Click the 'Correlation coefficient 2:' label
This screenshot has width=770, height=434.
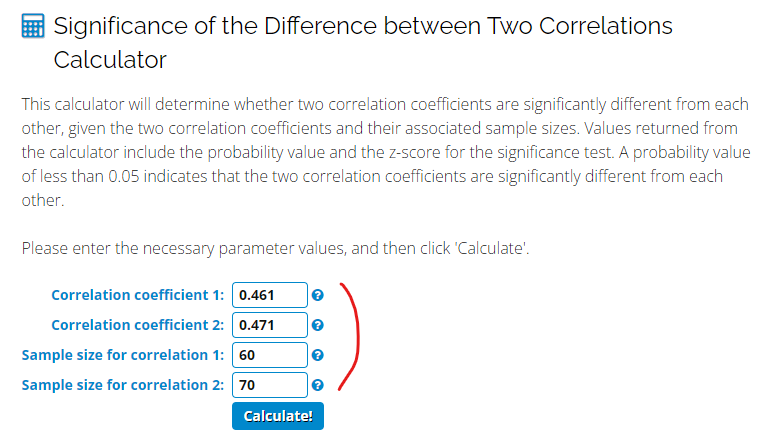click(x=138, y=325)
